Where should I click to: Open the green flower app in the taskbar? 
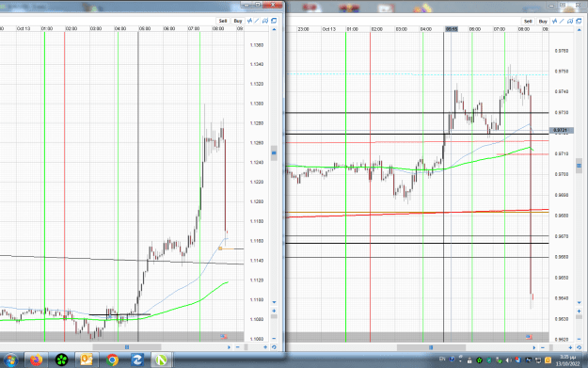tap(62, 360)
